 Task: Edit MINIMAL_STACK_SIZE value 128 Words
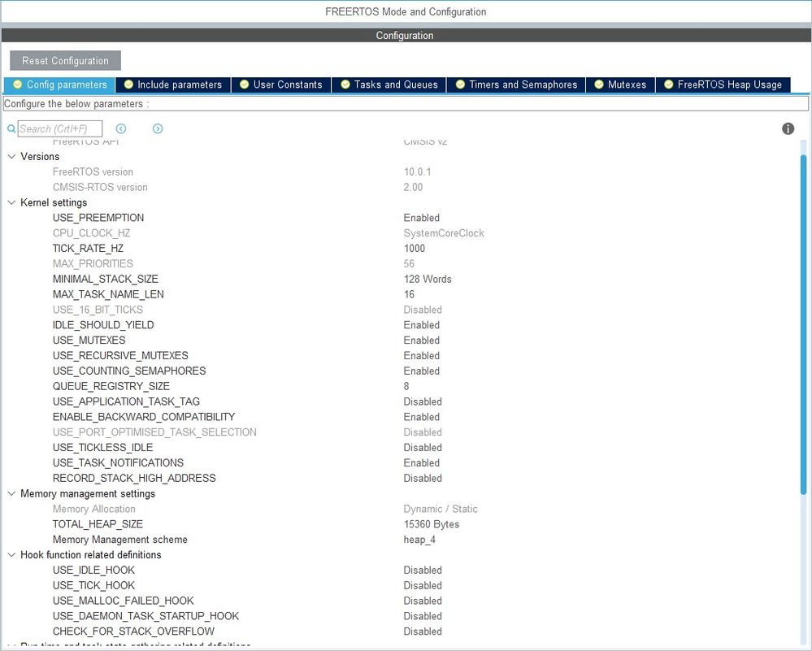coord(428,279)
